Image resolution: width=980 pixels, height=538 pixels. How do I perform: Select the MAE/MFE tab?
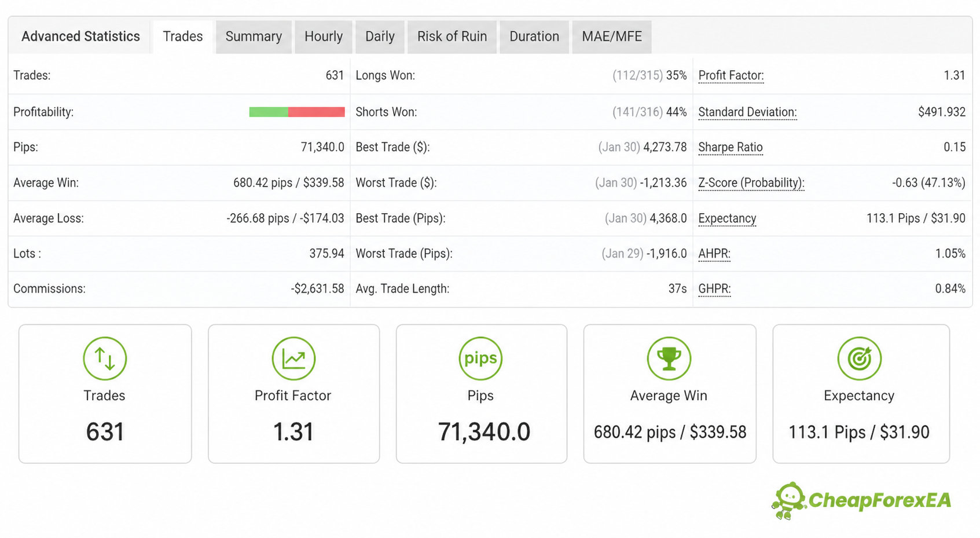[x=612, y=36]
